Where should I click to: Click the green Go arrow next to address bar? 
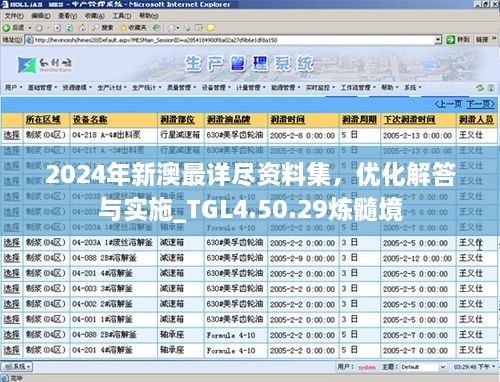(x=451, y=40)
